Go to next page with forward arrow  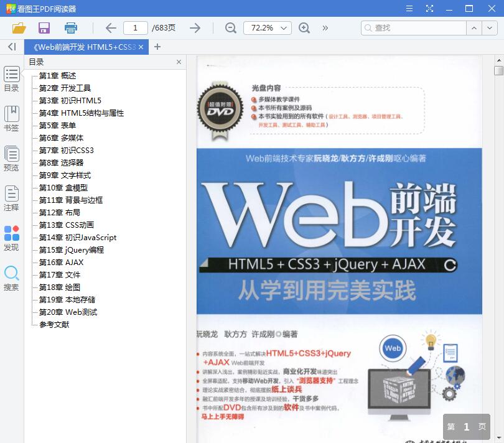click(x=195, y=28)
